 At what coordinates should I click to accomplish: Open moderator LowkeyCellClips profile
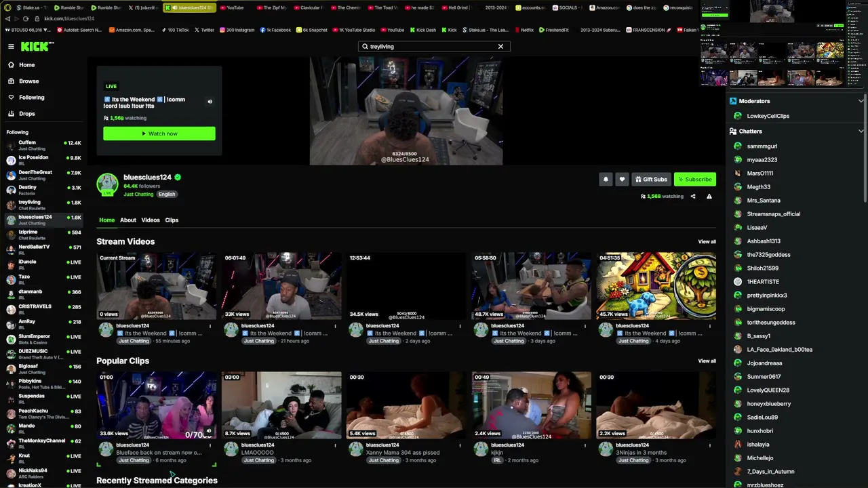coord(768,116)
